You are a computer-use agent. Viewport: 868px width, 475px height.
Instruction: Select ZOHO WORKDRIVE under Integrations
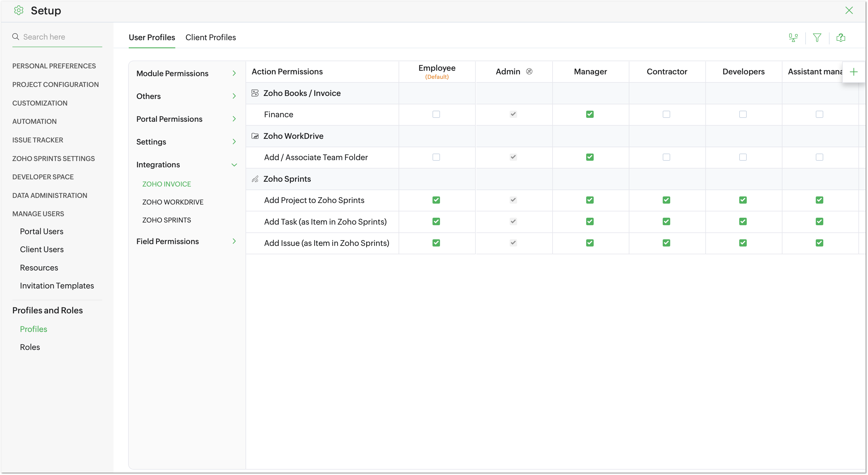pos(173,202)
